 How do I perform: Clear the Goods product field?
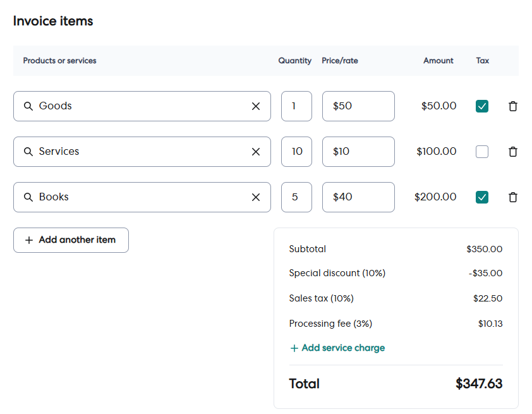(256, 106)
